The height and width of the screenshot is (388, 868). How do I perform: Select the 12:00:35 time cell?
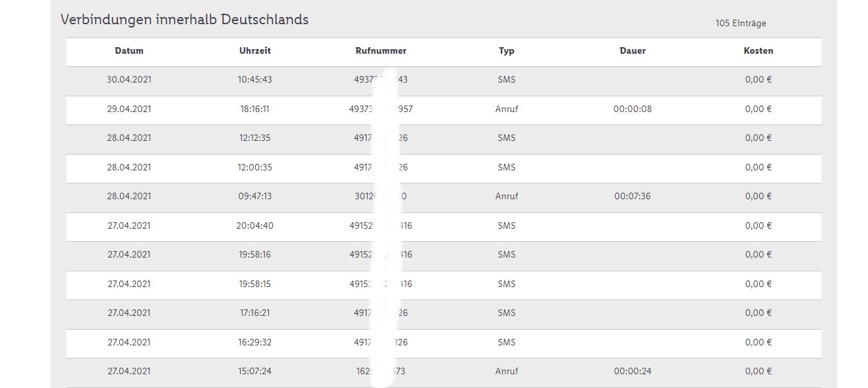coord(255,168)
